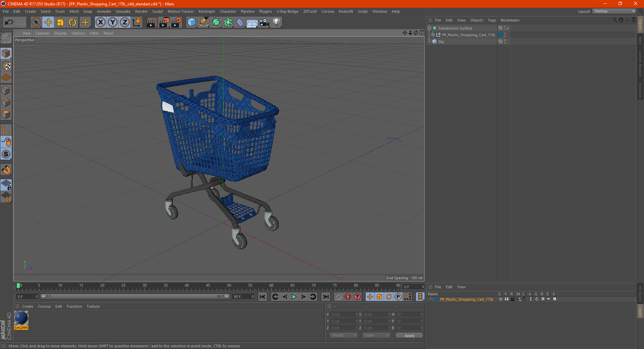Click the Undo arrow icon

9,22
